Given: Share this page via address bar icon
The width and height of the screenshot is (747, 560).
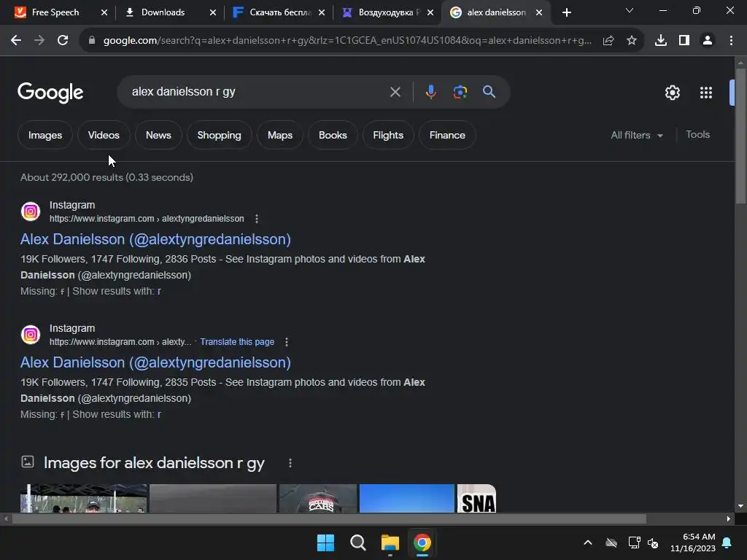Looking at the screenshot, I should 608,41.
